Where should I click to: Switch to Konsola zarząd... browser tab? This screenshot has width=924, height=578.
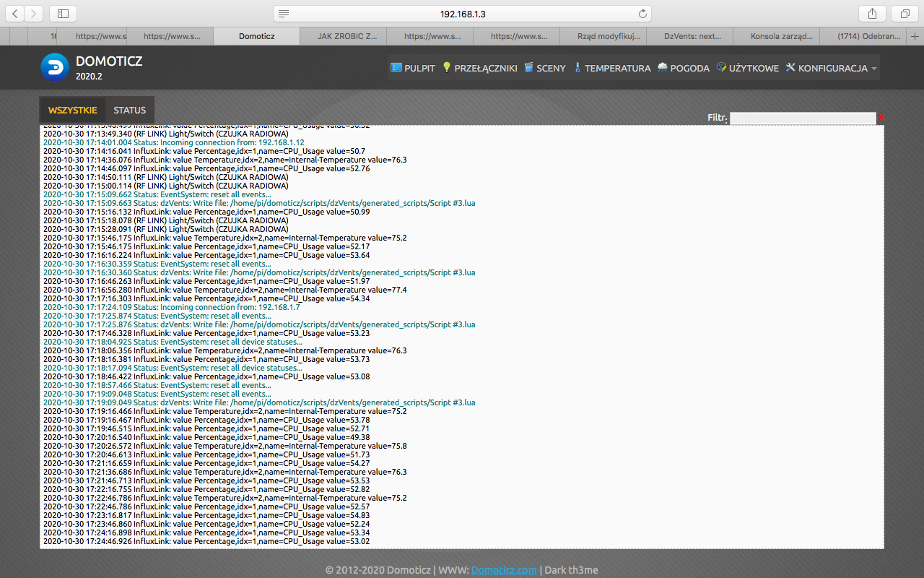coord(777,35)
